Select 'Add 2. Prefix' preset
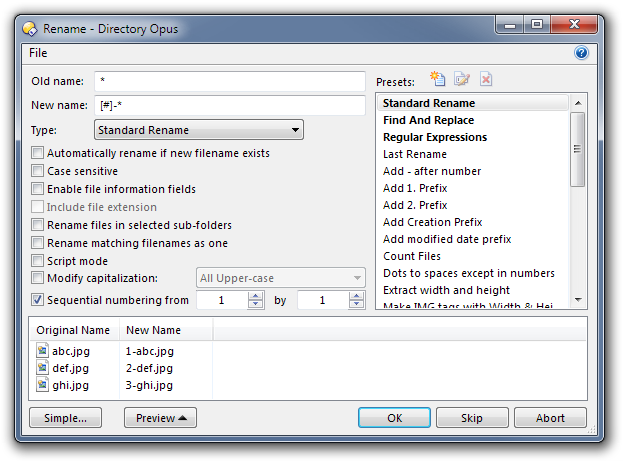 pyautogui.click(x=472, y=205)
